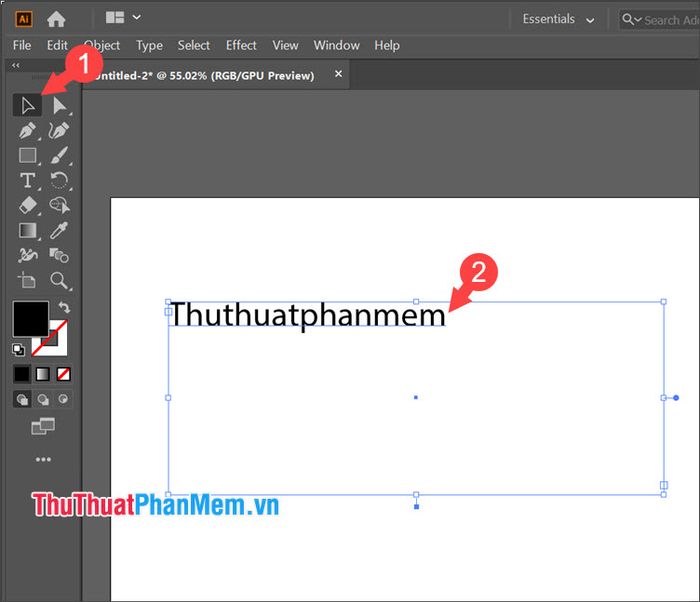Open Edit Toolbar three dots
Screen dimensions: 700x602
tap(43, 459)
